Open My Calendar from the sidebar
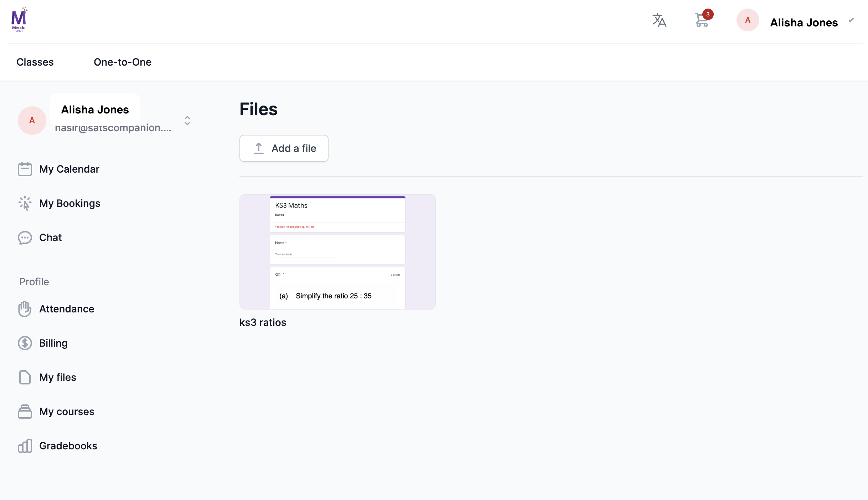The height and width of the screenshot is (500, 868). pyautogui.click(x=69, y=169)
